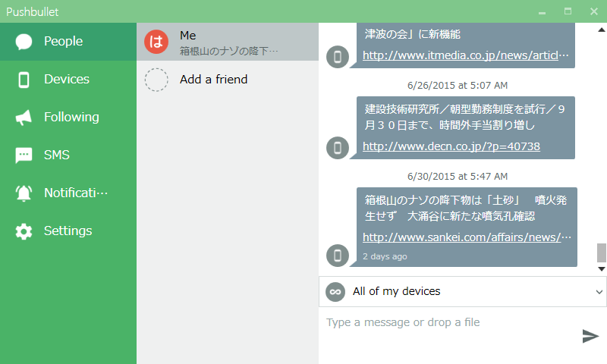
Task: Select the Following megaphone icon
Action: [24, 118]
